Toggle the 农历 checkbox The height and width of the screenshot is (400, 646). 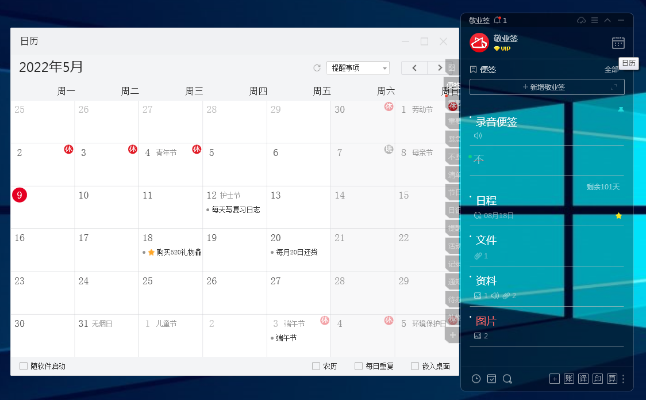pyautogui.click(x=316, y=366)
